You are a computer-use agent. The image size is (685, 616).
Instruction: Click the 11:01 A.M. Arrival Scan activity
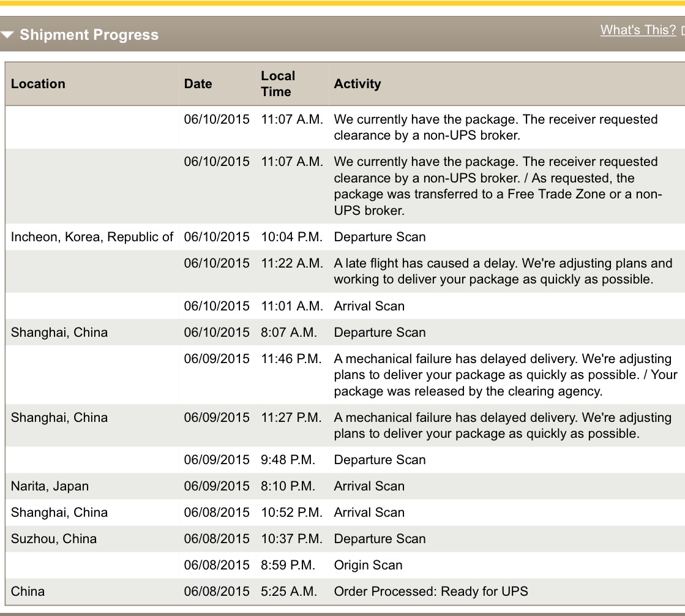(369, 306)
